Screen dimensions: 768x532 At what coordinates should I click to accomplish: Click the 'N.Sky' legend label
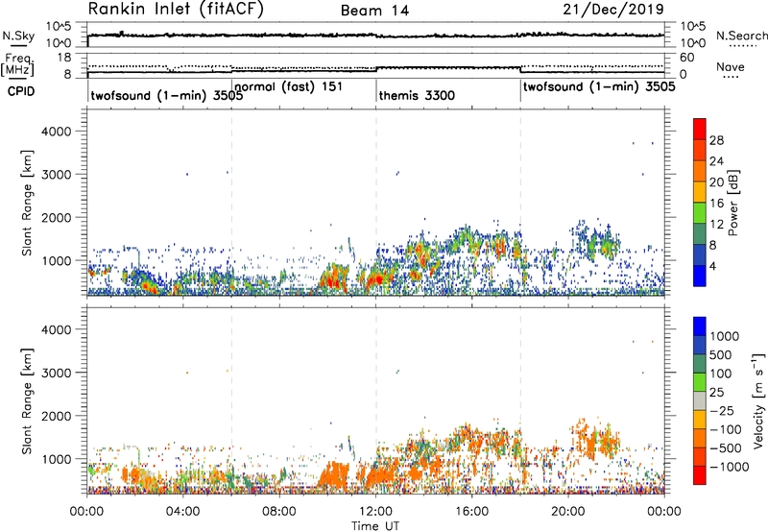(x=18, y=36)
